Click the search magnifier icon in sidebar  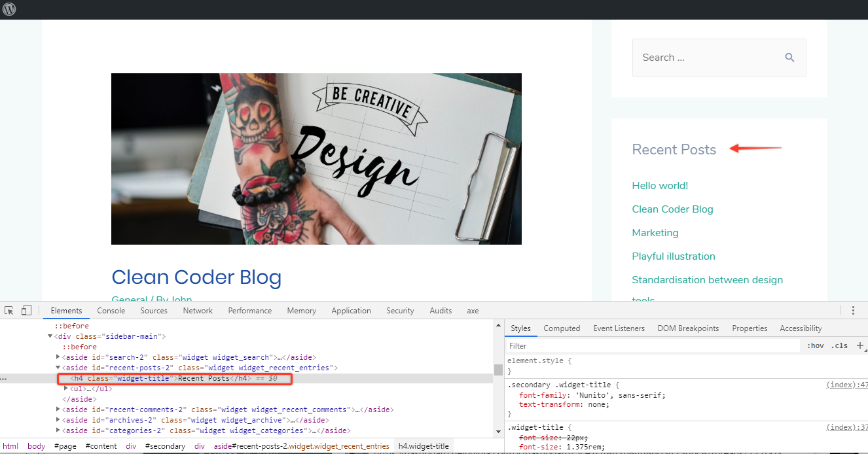(x=789, y=58)
